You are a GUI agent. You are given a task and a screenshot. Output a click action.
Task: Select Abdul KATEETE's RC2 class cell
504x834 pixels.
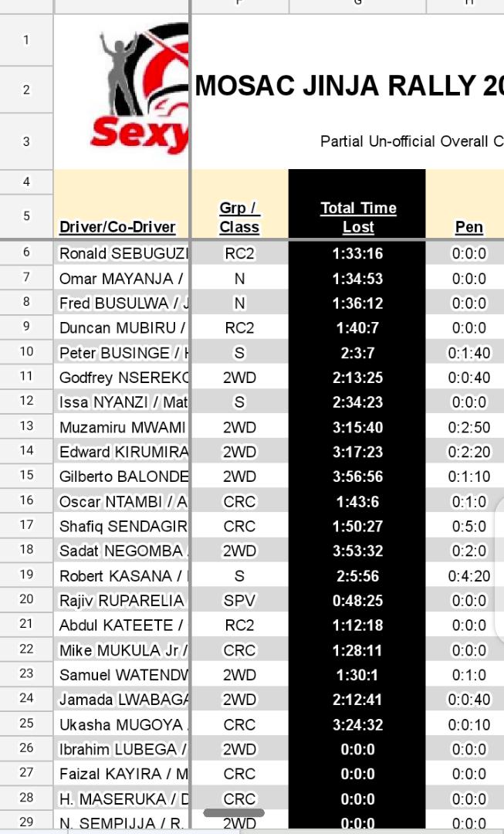(239, 625)
